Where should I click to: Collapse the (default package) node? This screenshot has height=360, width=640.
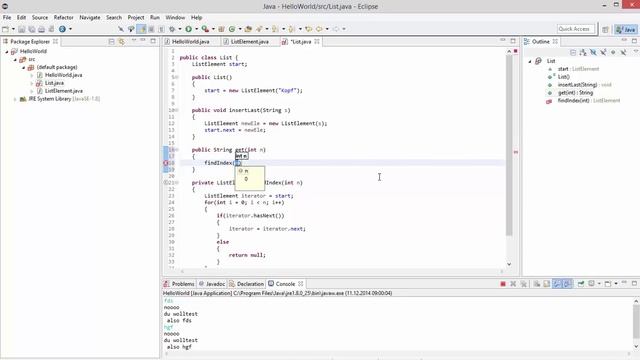(x=23, y=67)
